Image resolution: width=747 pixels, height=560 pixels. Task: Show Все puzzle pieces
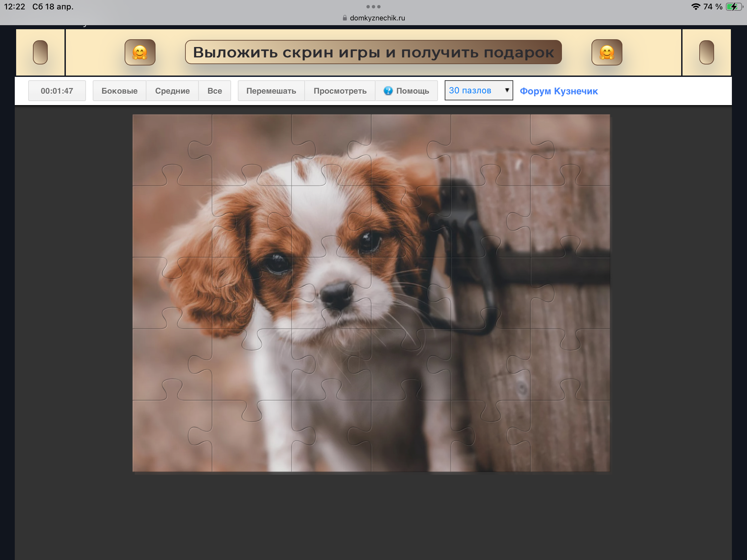pos(214,90)
